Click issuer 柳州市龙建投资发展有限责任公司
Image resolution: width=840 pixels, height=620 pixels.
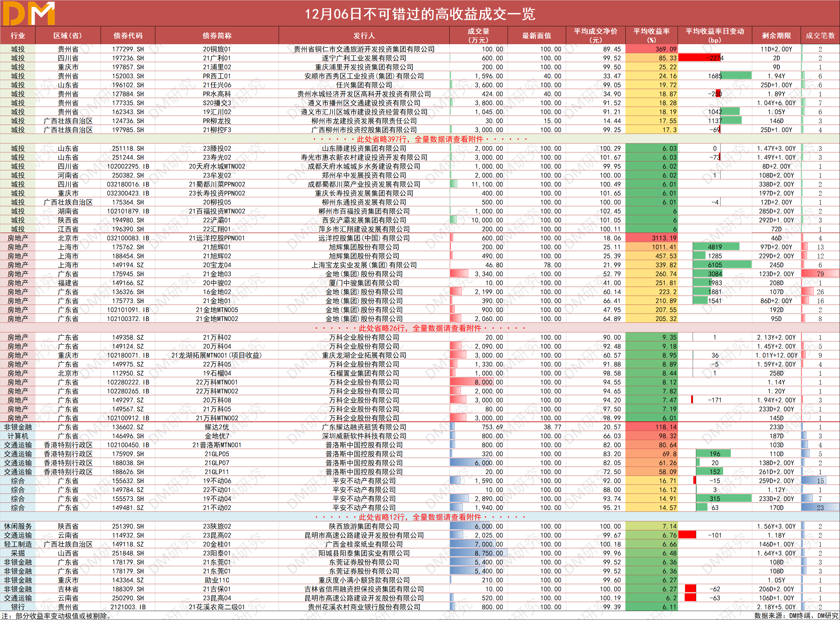coord(364,121)
